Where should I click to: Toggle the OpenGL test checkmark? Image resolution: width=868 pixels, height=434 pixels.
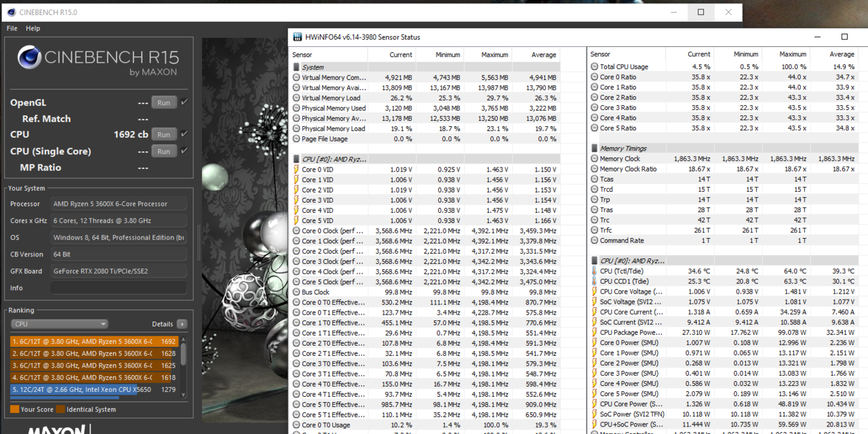tap(184, 102)
